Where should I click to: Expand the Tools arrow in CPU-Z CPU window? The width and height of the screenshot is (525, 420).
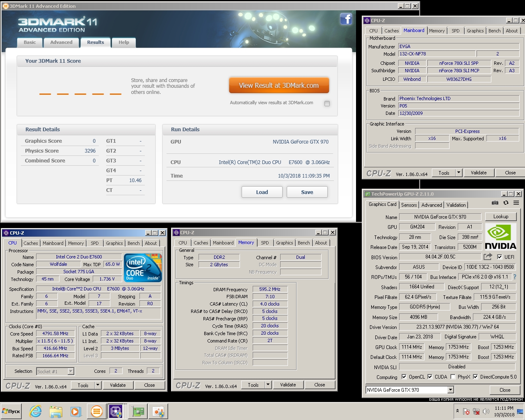tap(98, 385)
